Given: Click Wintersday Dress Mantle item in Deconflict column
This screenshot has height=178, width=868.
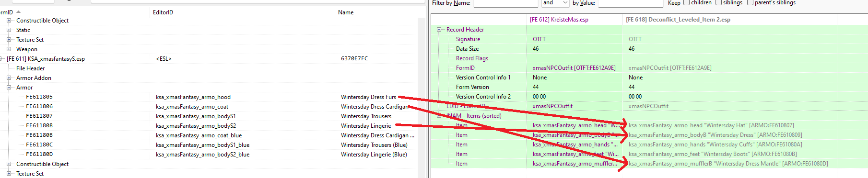Looking at the screenshot, I should click(728, 164).
